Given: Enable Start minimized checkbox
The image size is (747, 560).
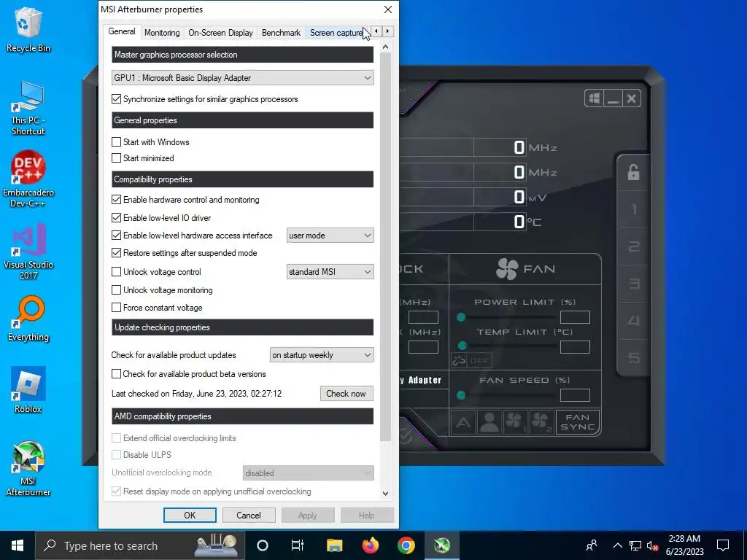Looking at the screenshot, I should click(x=116, y=158).
